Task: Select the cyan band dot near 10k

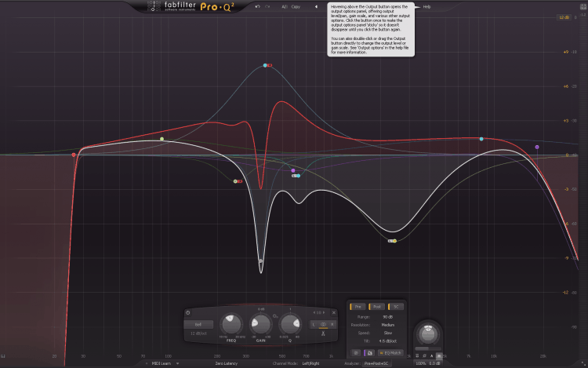Action: (481, 139)
